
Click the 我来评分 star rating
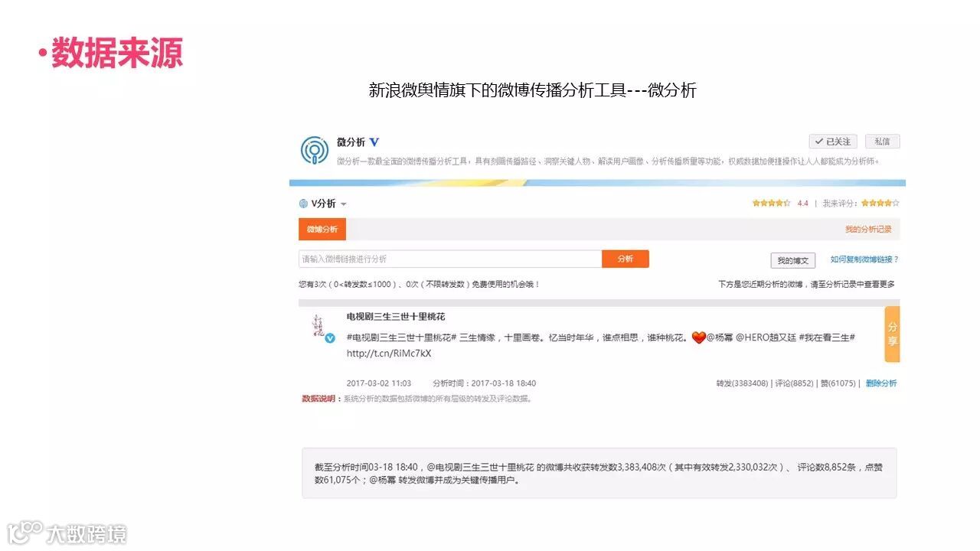[880, 204]
